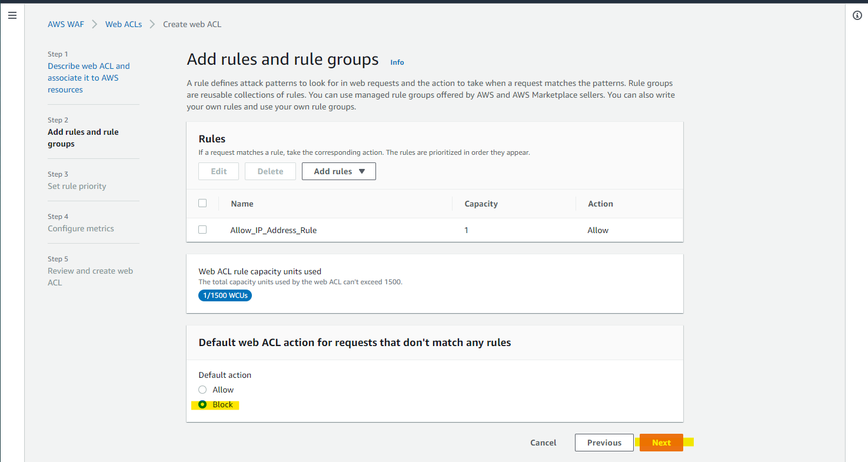Cancel web ACL creation
The height and width of the screenshot is (462, 868).
point(543,443)
